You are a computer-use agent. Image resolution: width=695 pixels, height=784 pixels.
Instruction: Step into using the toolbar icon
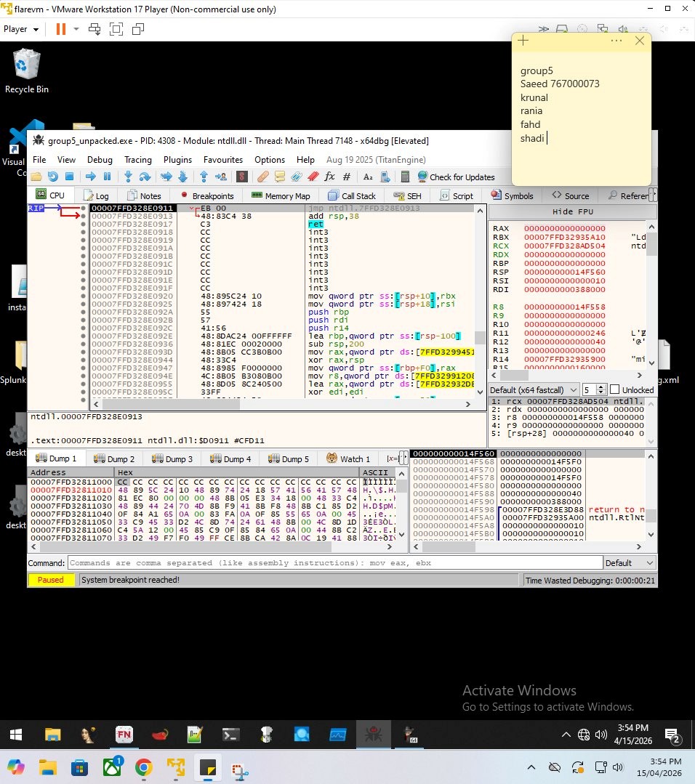click(x=128, y=177)
